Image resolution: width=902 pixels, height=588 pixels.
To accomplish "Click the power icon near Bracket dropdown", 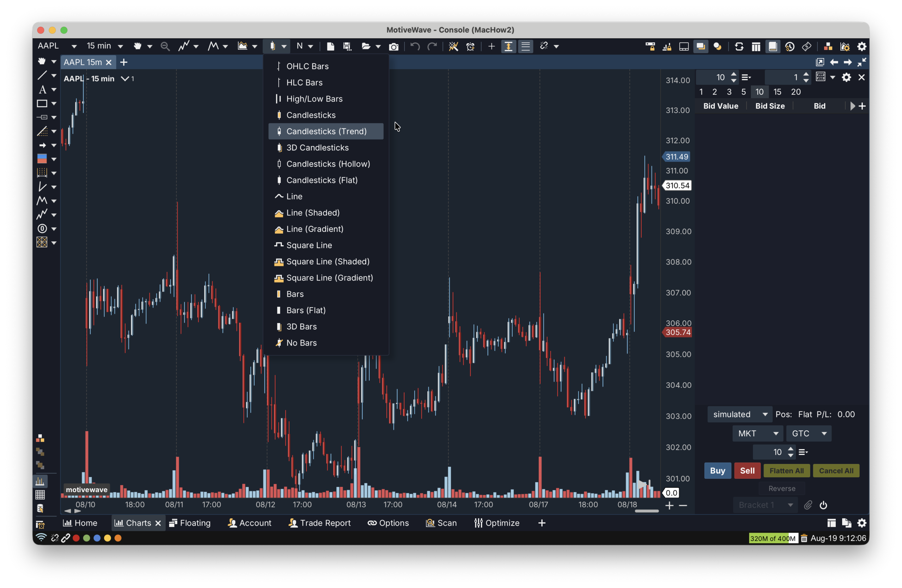I will click(x=823, y=505).
